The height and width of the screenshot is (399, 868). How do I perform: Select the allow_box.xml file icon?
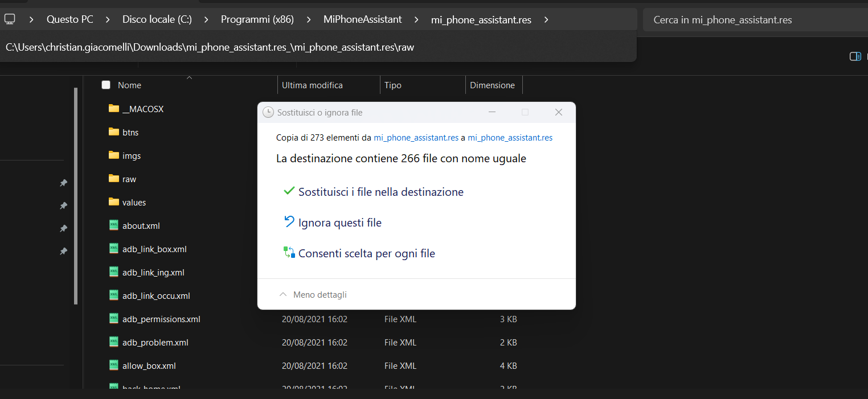(x=114, y=365)
